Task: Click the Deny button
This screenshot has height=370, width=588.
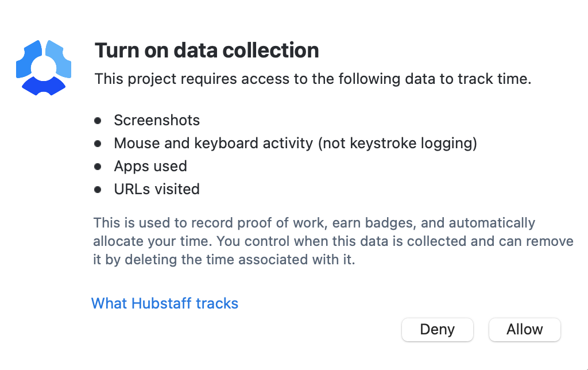Action: click(437, 330)
